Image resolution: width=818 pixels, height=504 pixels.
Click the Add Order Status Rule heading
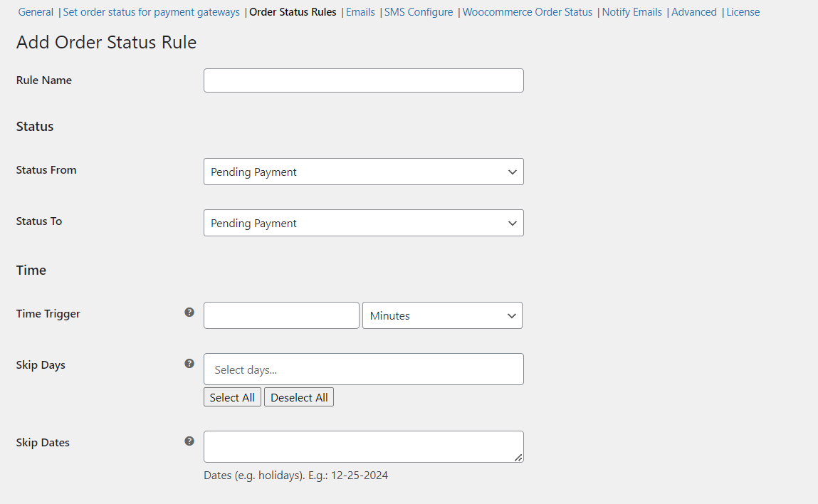[x=106, y=42]
